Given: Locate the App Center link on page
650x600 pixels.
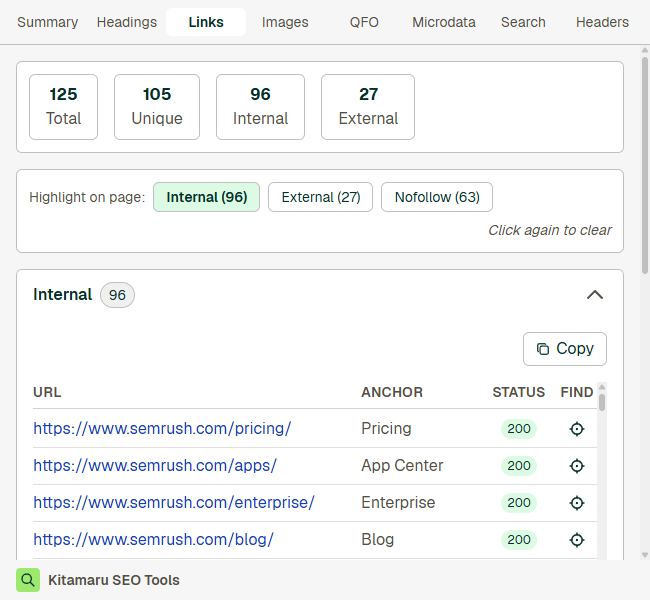Looking at the screenshot, I should tap(577, 466).
